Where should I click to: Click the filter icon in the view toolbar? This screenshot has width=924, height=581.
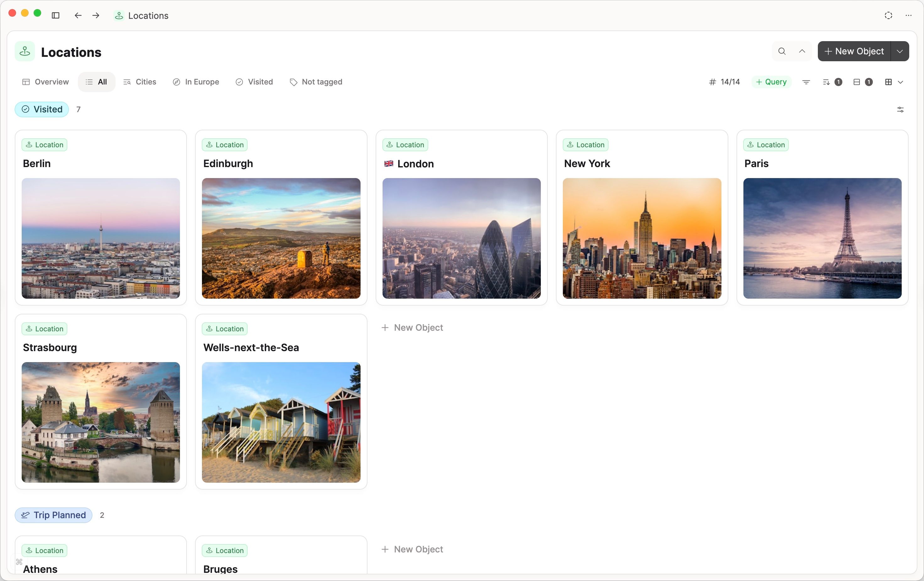pyautogui.click(x=806, y=82)
